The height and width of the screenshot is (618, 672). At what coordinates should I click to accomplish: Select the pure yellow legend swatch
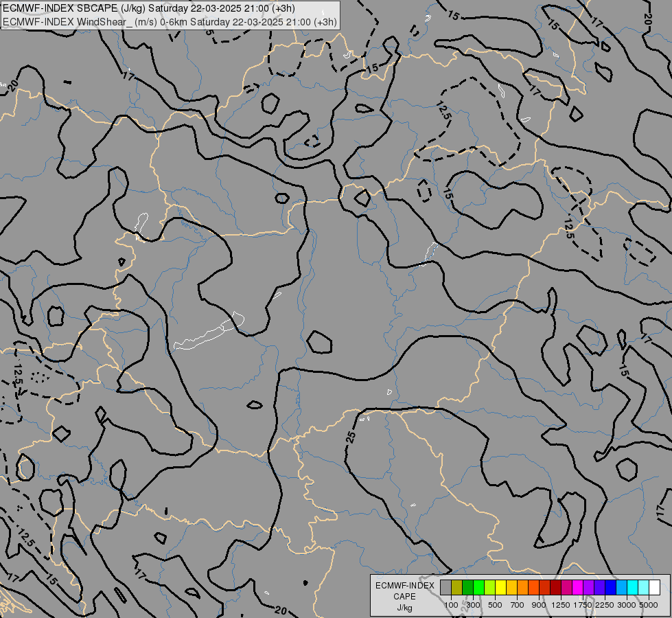pos(500,587)
